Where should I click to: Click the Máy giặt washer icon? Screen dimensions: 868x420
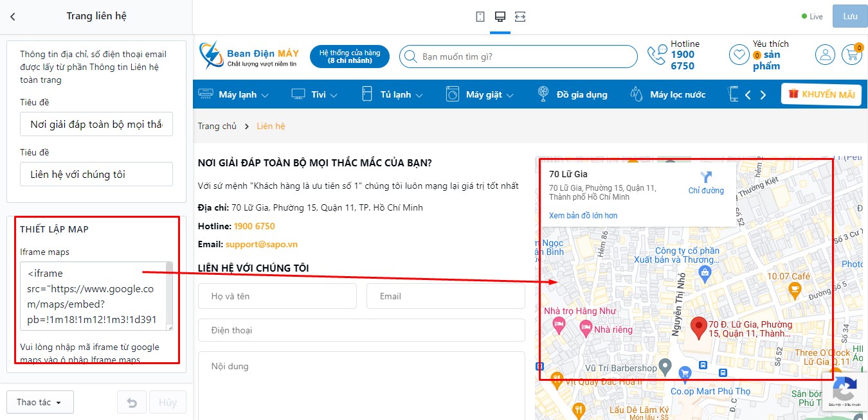click(453, 94)
